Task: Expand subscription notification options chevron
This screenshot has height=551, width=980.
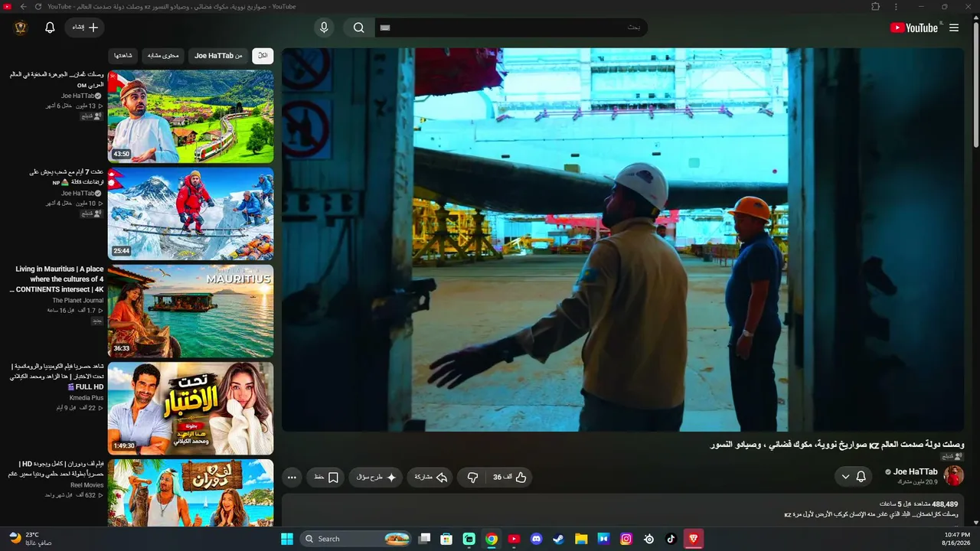Action: (x=845, y=477)
